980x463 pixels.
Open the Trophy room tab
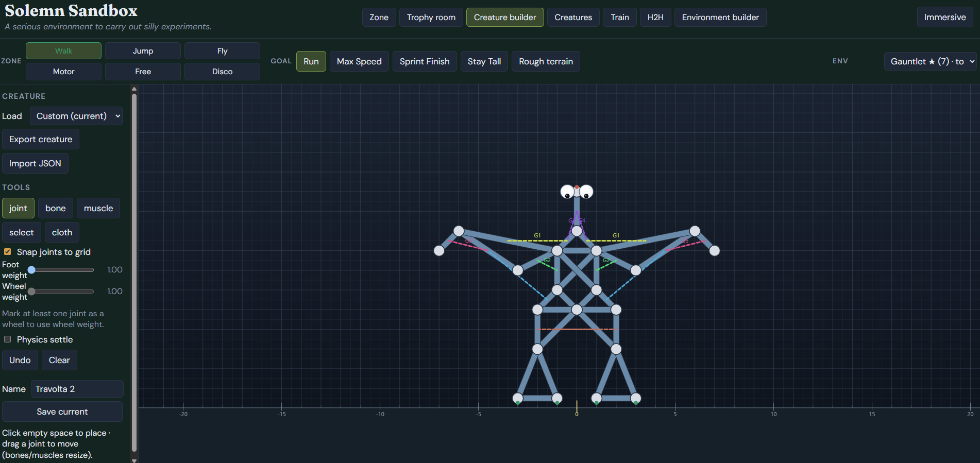coord(431,18)
